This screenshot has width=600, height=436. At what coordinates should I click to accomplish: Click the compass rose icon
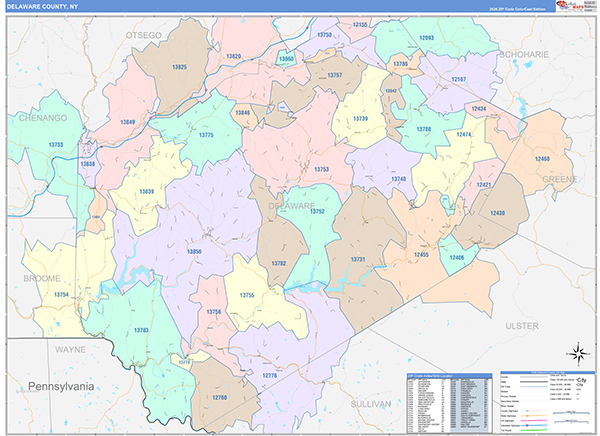pyautogui.click(x=577, y=352)
